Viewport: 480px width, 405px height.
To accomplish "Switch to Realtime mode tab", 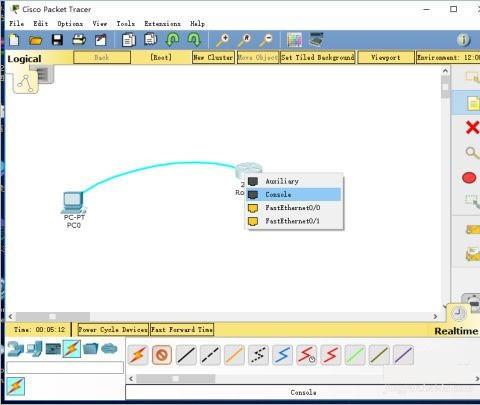I will [x=456, y=331].
